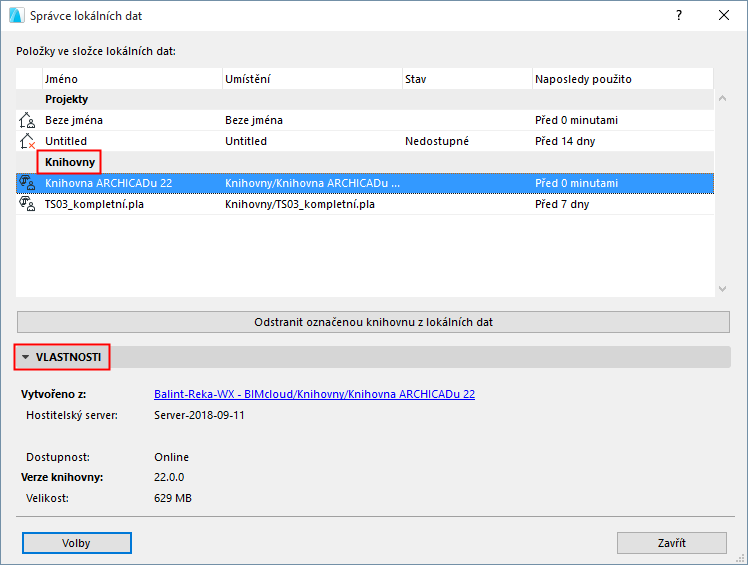Sort by the Jméno column header
This screenshot has height=565, width=748.
(x=132, y=79)
